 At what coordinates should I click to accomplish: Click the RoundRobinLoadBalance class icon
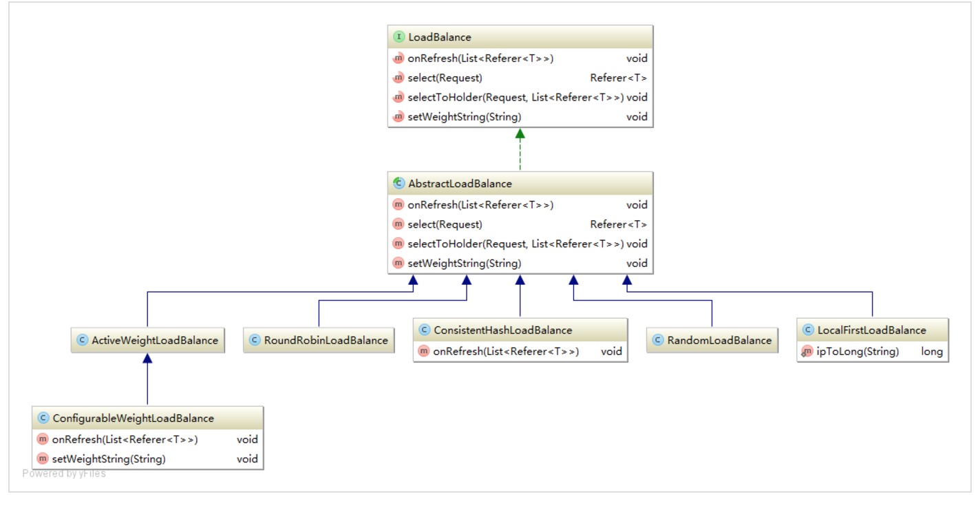[x=255, y=341]
